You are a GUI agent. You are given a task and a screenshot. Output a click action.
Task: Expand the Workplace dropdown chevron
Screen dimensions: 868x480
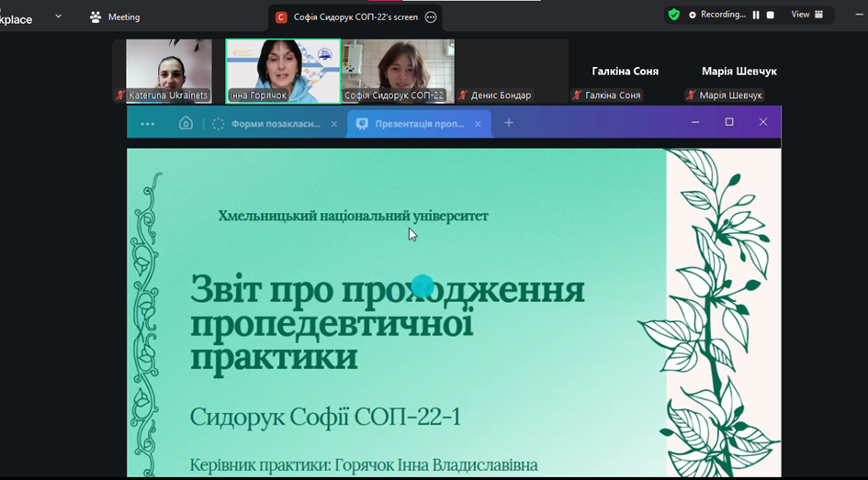point(59,17)
